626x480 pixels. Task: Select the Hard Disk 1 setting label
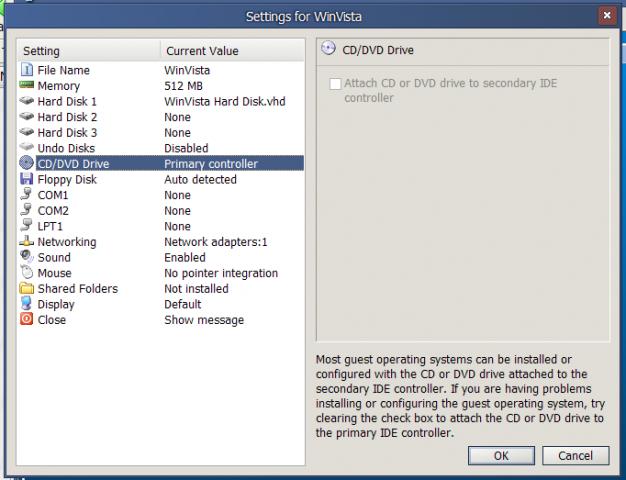[67, 101]
